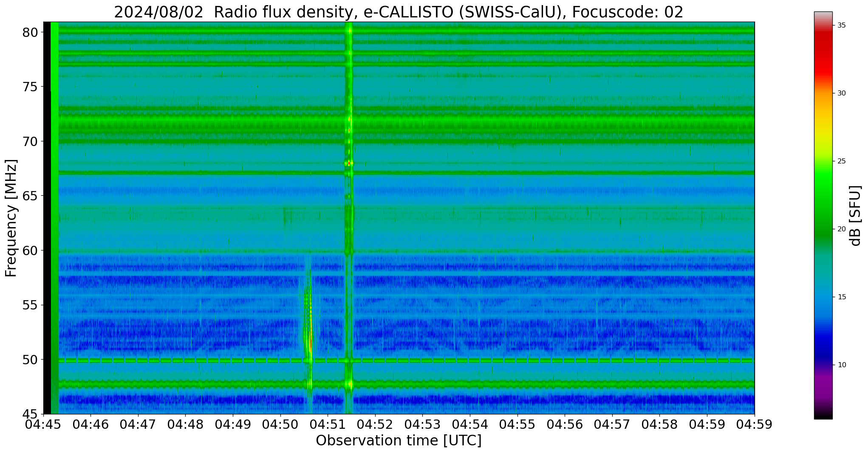Click the 'dB [SFU]' colorbar label

855,215
